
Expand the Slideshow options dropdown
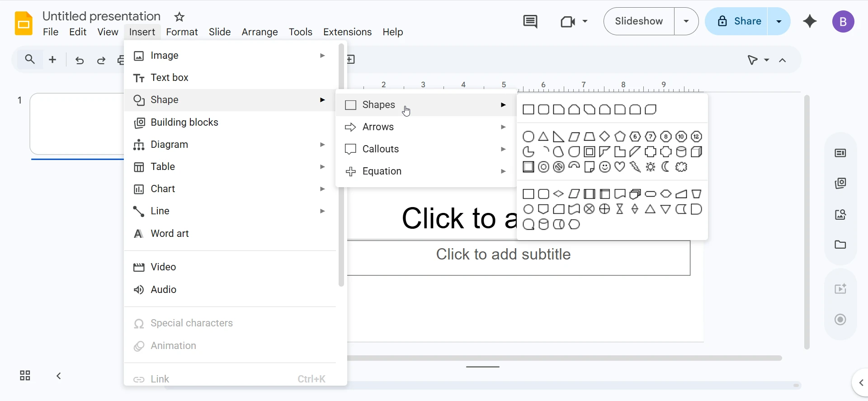686,21
